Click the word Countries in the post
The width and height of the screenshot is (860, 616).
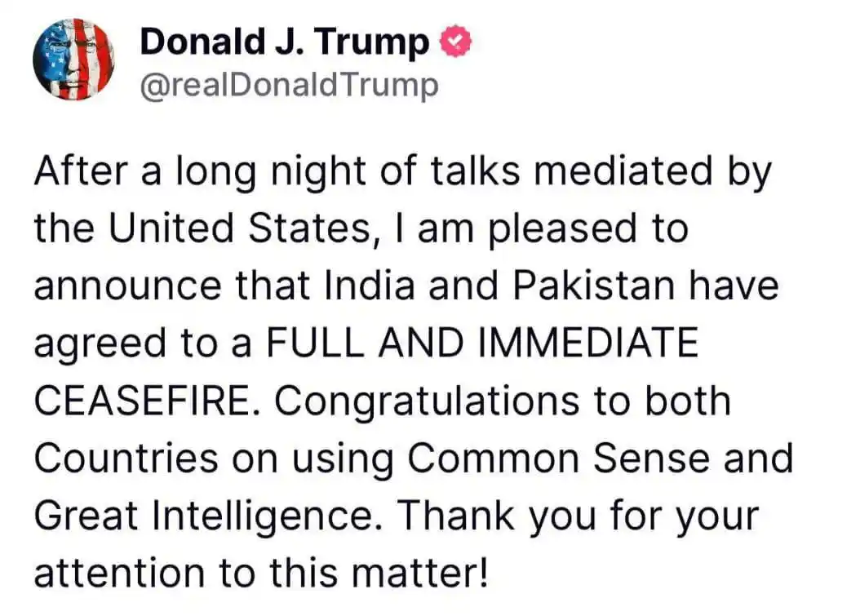point(126,458)
